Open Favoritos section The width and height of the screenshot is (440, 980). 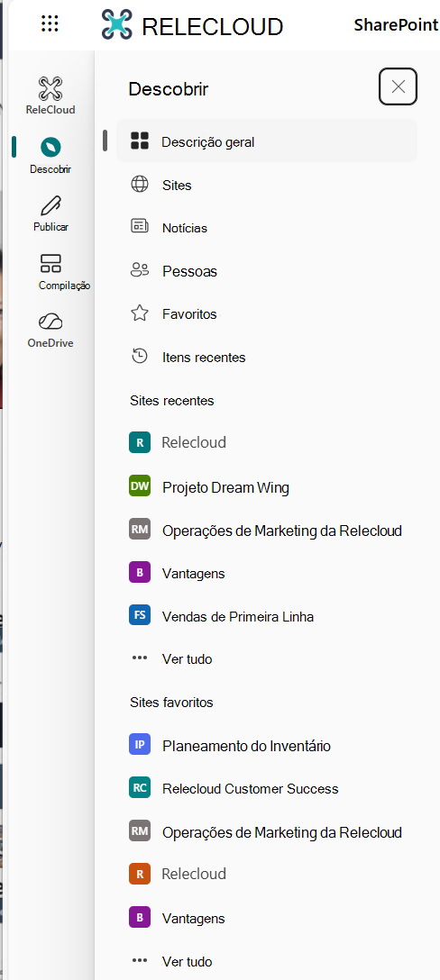coord(267,313)
